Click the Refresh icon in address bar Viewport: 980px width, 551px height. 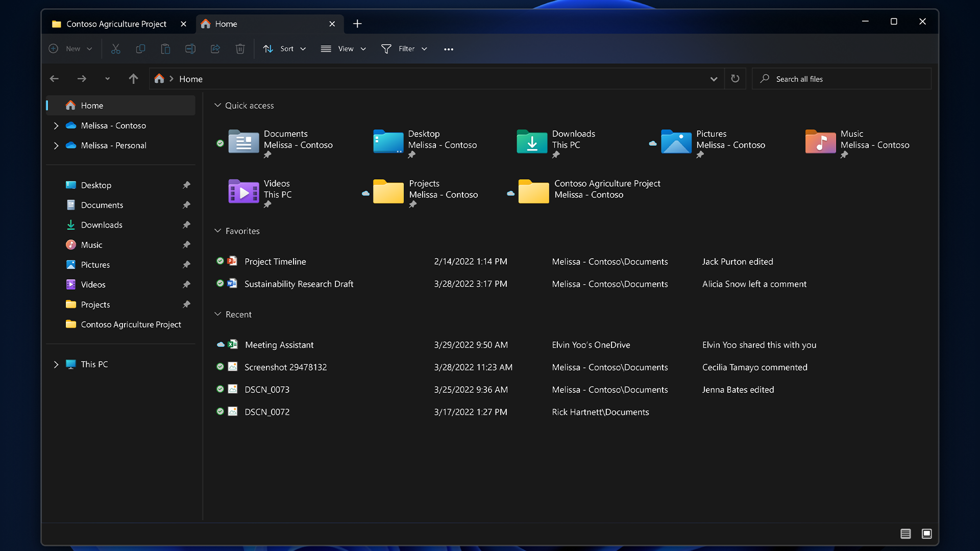tap(735, 79)
